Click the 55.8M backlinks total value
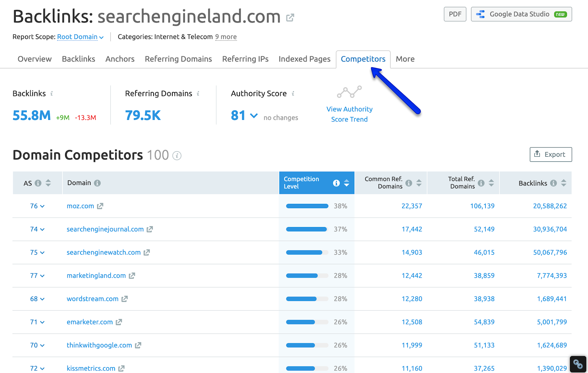Image resolution: width=588 pixels, height=373 pixels. tap(32, 116)
